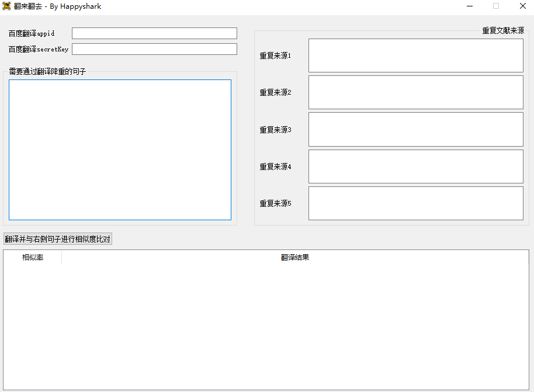This screenshot has width=534, height=392.
Task: Select the large sentence input text area
Action: pyautogui.click(x=120, y=150)
